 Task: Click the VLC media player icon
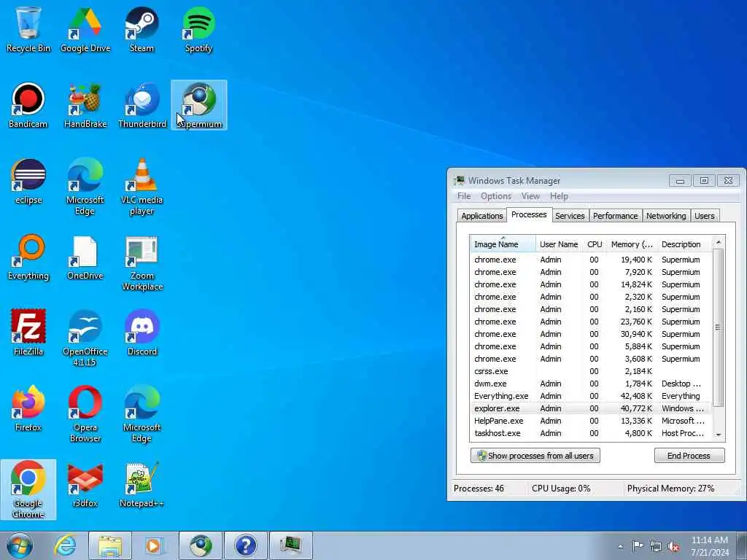(142, 187)
